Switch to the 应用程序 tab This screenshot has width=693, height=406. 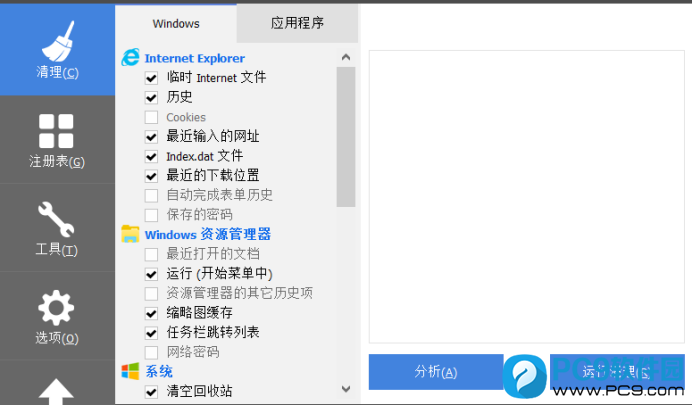[x=297, y=23]
